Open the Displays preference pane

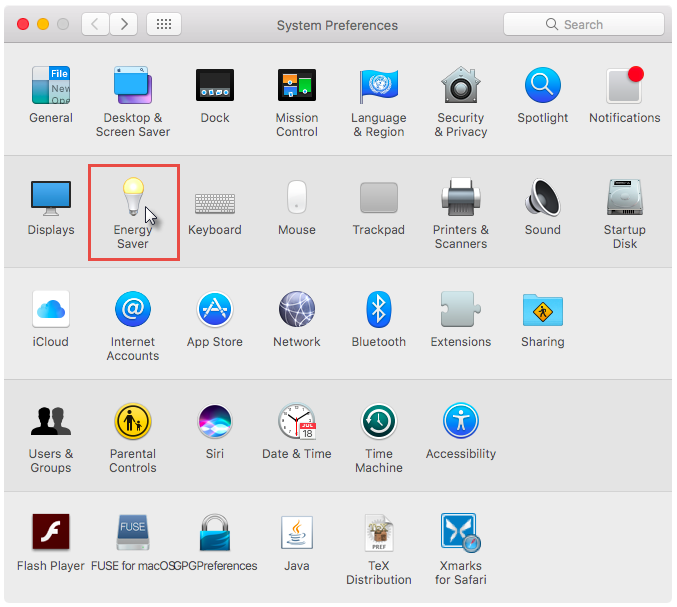[51, 198]
